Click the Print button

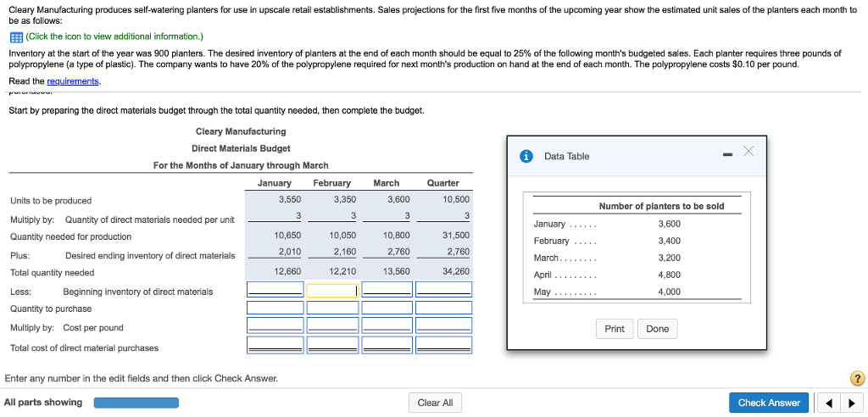pyautogui.click(x=615, y=329)
